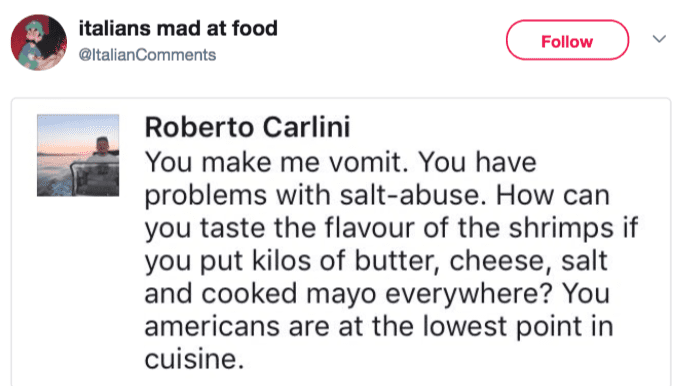
Task: Click the sentence "You make me vomit."
Action: (276, 162)
